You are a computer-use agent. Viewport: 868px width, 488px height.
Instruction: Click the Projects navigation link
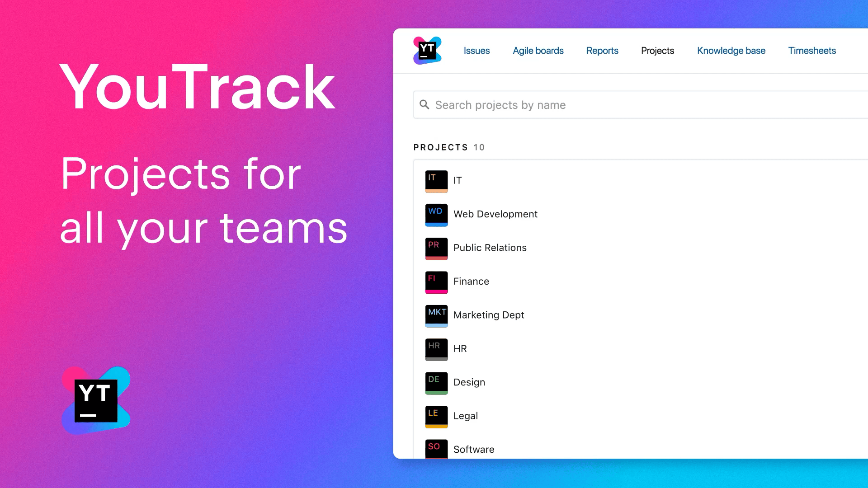tap(657, 50)
